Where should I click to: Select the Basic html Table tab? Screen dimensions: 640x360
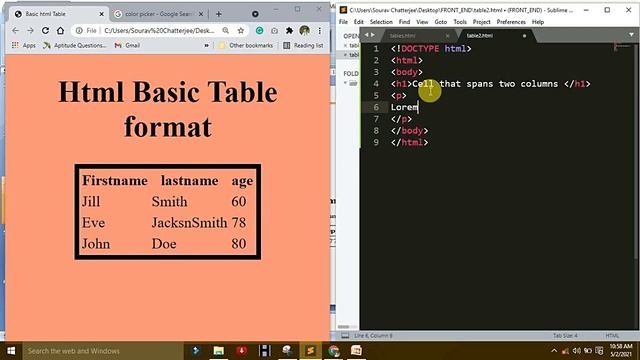[x=59, y=14]
